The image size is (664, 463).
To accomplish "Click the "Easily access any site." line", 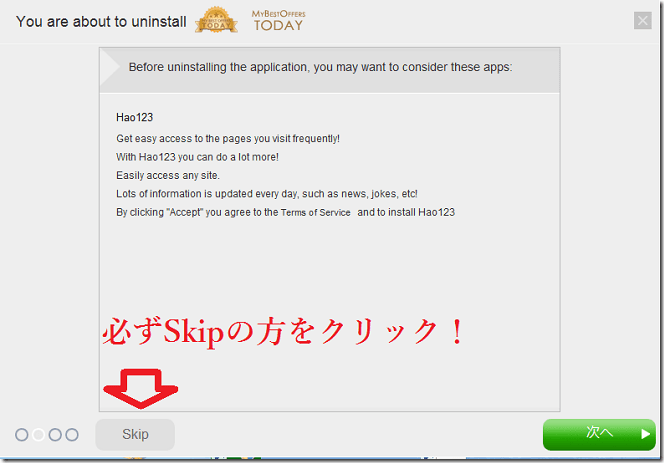I will [x=167, y=176].
